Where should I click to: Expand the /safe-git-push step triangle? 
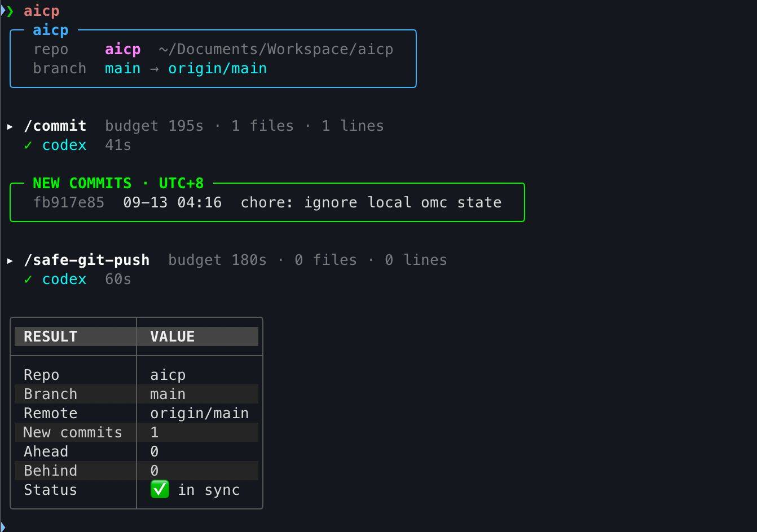[10, 260]
